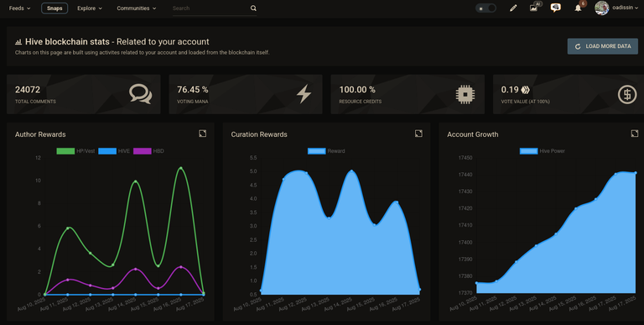Toggle HP/Vest series in legend
The width and height of the screenshot is (644, 325).
[75, 151]
